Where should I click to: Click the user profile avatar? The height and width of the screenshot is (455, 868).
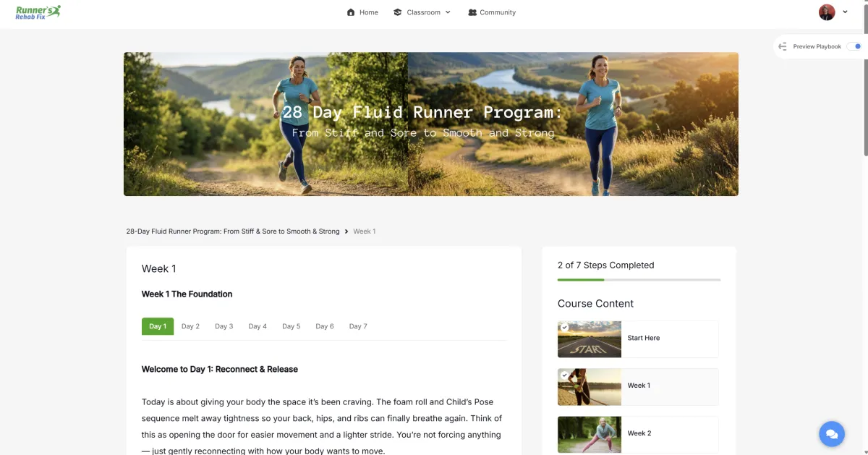click(827, 12)
